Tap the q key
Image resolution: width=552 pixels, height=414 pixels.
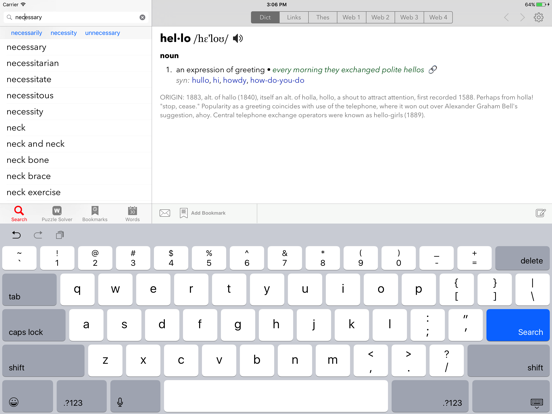[77, 290]
